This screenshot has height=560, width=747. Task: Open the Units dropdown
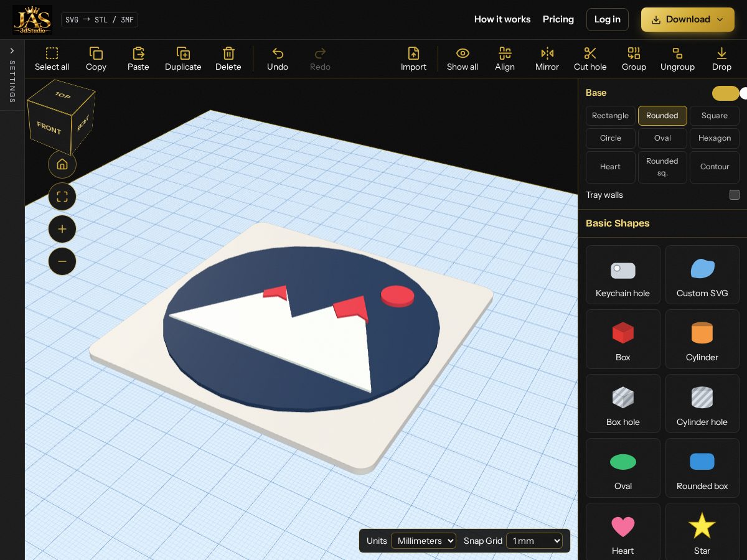[x=423, y=541]
